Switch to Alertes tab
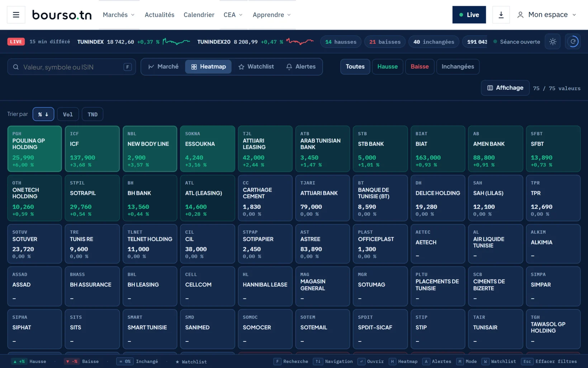This screenshot has height=368, width=588. tap(301, 67)
